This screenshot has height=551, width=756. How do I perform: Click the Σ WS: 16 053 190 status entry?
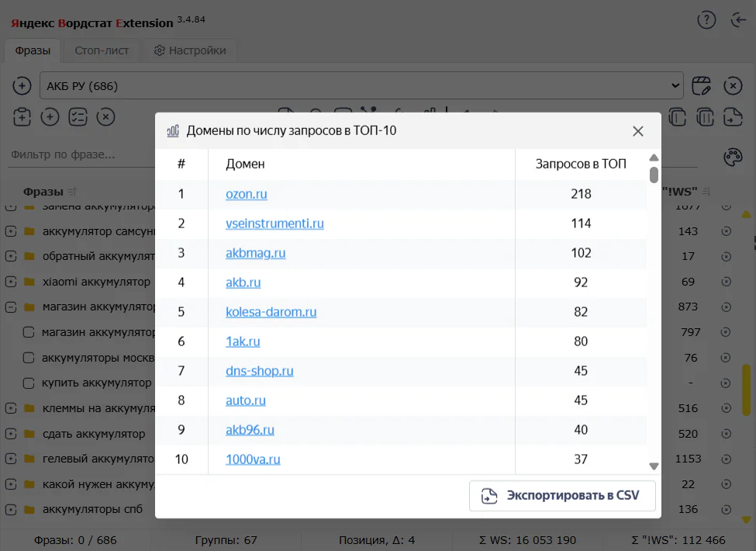[x=527, y=540]
